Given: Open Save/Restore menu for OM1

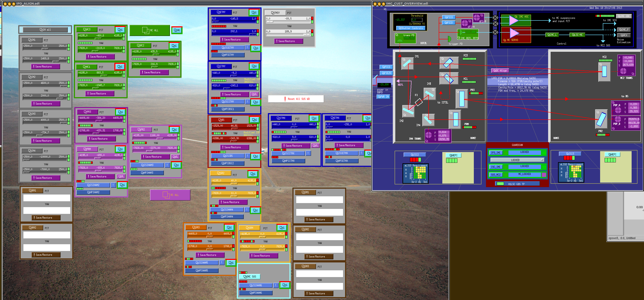Looking at the screenshot, I should pyautogui.click(x=319, y=219).
